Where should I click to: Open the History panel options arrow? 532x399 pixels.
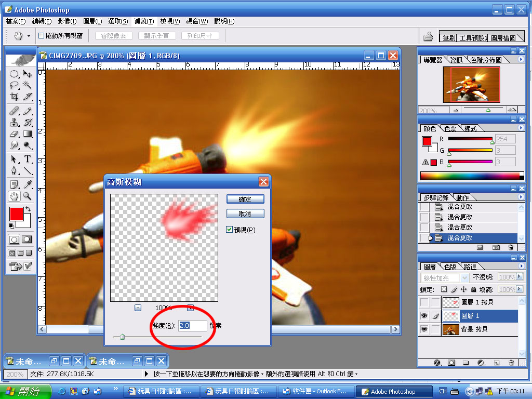[521, 197]
